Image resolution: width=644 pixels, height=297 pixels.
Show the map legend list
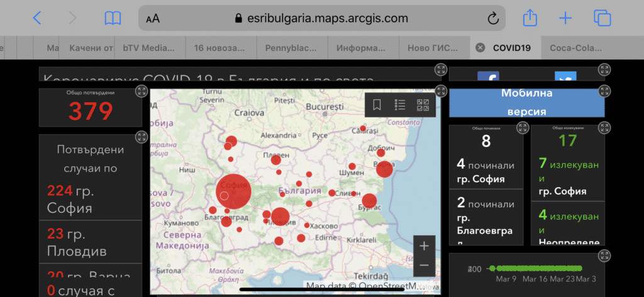pyautogui.click(x=400, y=105)
